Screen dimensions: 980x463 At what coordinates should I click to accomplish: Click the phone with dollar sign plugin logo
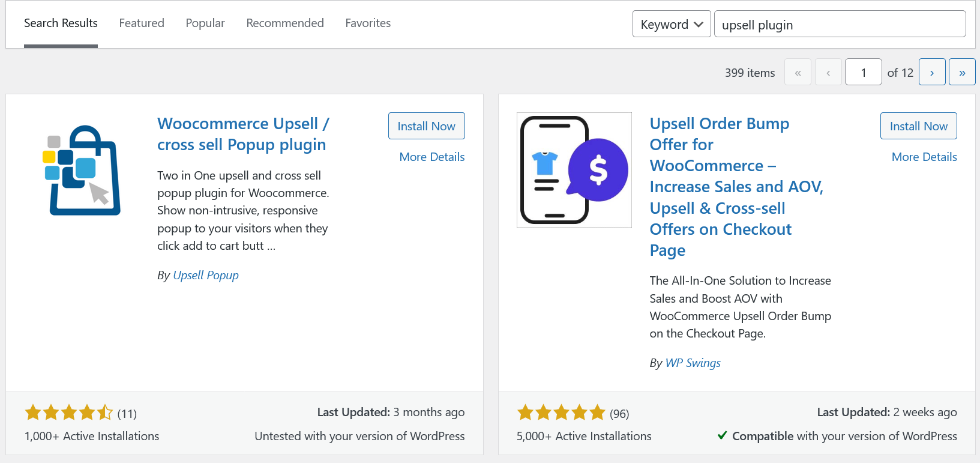(x=574, y=170)
